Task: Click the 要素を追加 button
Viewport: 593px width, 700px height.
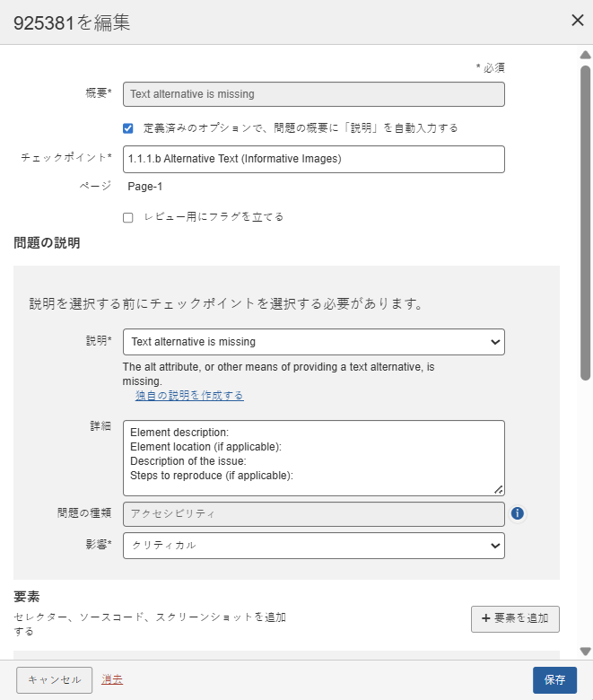Action: coord(515,618)
